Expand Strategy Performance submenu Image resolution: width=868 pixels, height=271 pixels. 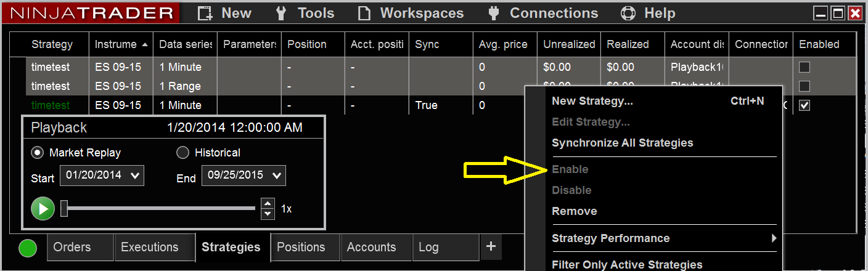click(663, 238)
